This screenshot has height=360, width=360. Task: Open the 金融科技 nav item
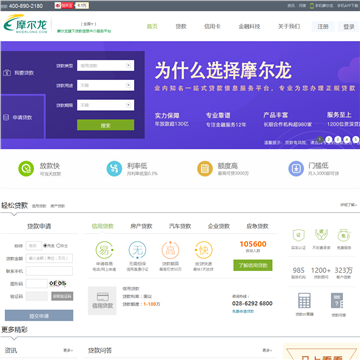coord(249,26)
